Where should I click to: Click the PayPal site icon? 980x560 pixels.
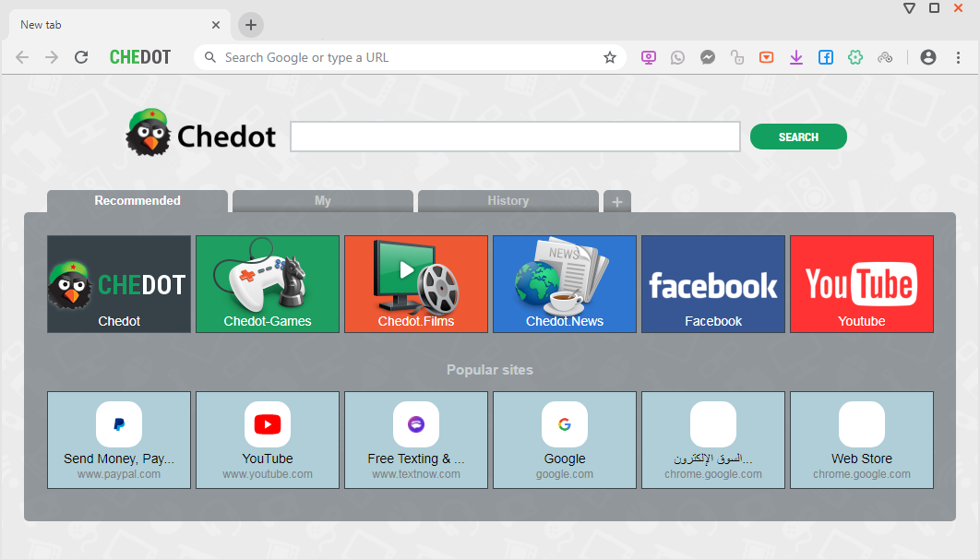click(x=119, y=424)
